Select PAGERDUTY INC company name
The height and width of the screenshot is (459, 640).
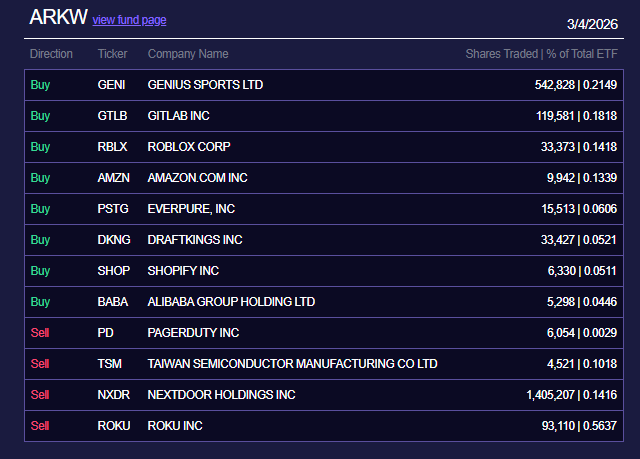click(x=193, y=333)
